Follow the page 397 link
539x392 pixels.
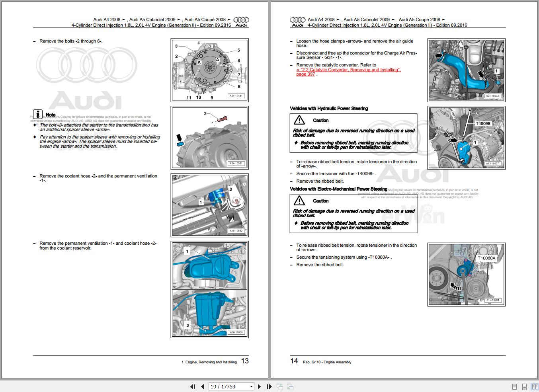pos(306,74)
